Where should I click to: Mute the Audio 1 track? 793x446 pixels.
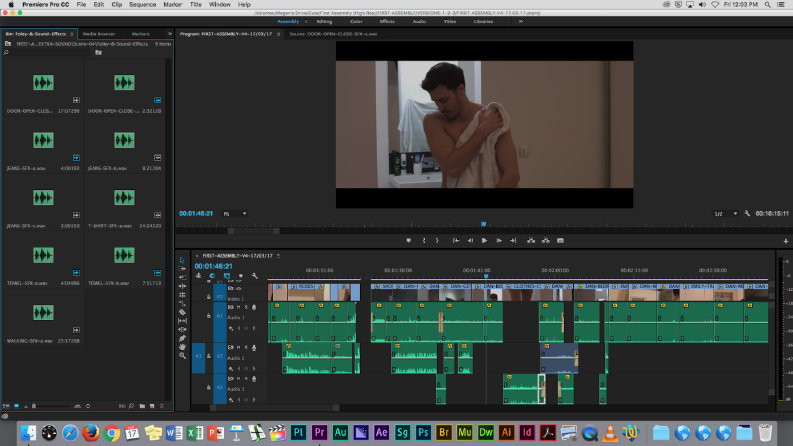point(239,307)
